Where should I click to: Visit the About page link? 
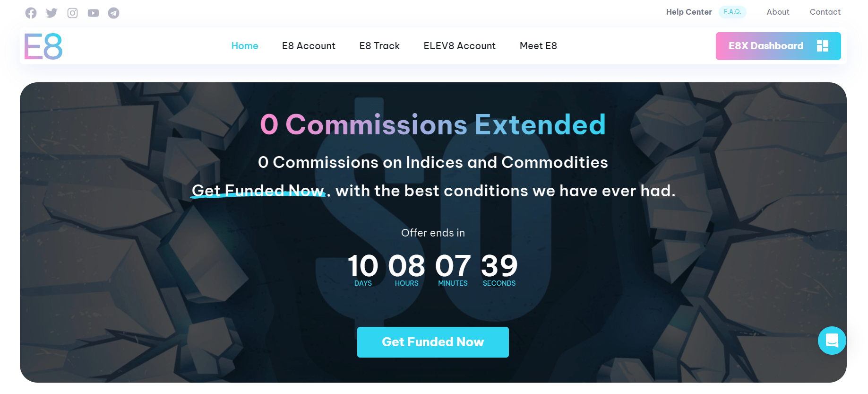pyautogui.click(x=778, y=12)
